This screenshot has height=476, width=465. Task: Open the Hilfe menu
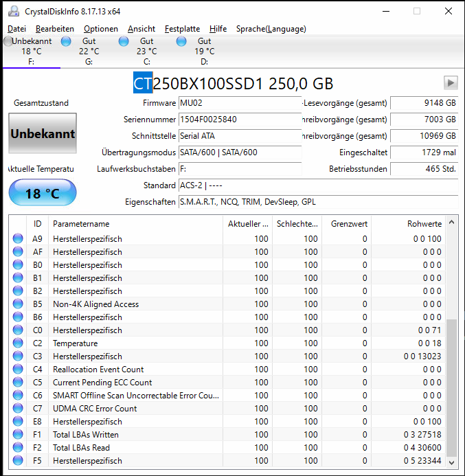(x=218, y=29)
